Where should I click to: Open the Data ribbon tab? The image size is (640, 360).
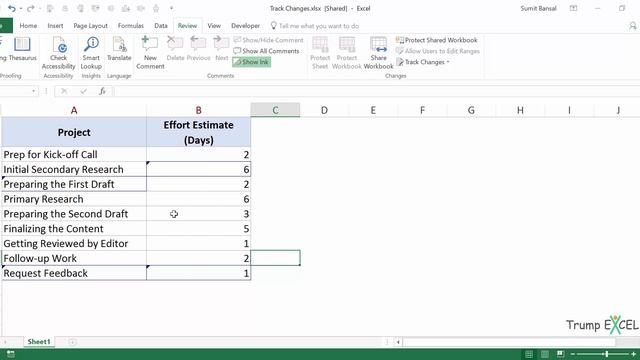click(x=160, y=26)
